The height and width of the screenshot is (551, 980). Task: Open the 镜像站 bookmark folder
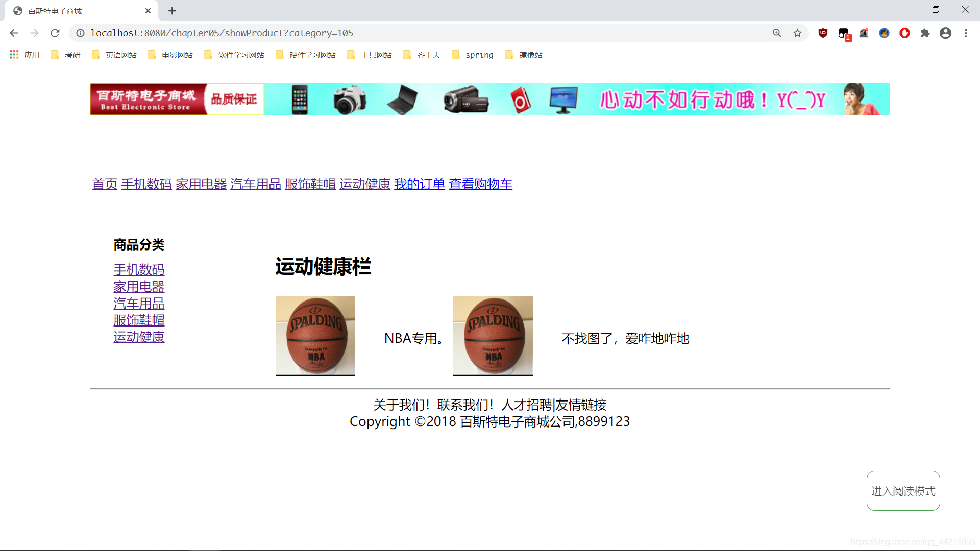tap(524, 55)
